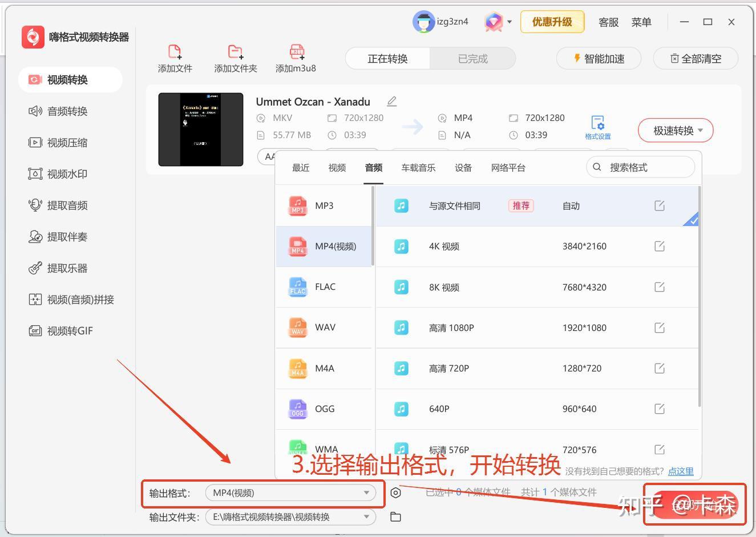
Task: Choose WAV in the format list
Action: pyautogui.click(x=324, y=328)
